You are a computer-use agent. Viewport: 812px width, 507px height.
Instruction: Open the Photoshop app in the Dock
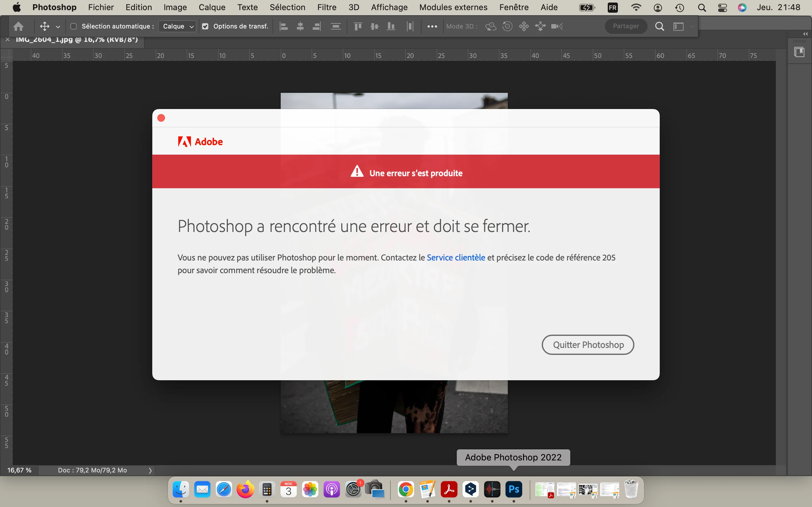[x=514, y=490]
